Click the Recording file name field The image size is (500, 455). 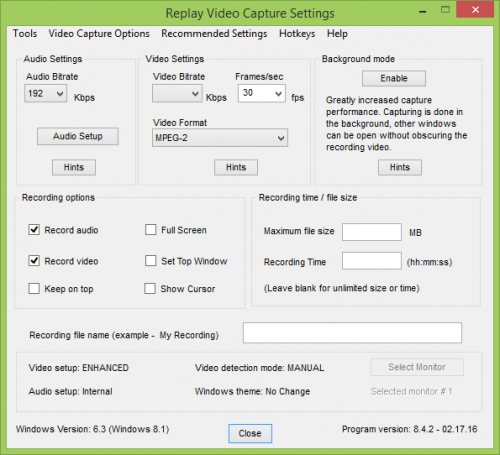click(352, 333)
